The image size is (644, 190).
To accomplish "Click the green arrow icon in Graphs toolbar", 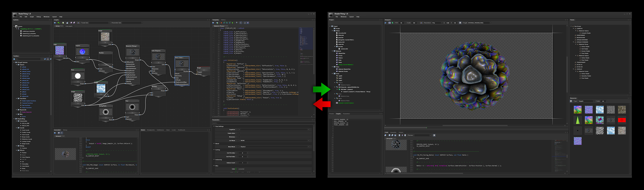I will pos(59,23).
